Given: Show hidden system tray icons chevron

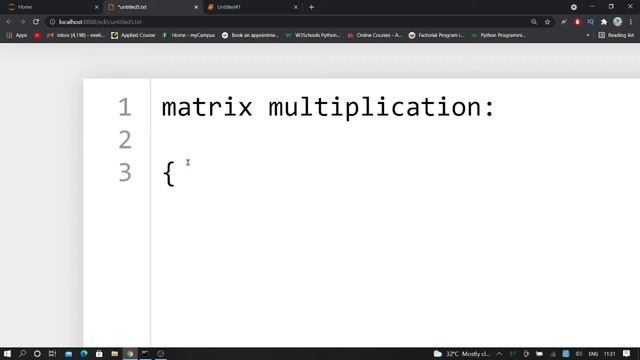Looking at the screenshot, I should 499,354.
